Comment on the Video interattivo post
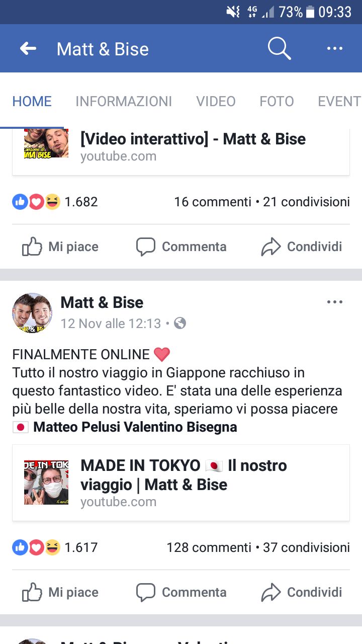The width and height of the screenshot is (362, 644). [181, 247]
